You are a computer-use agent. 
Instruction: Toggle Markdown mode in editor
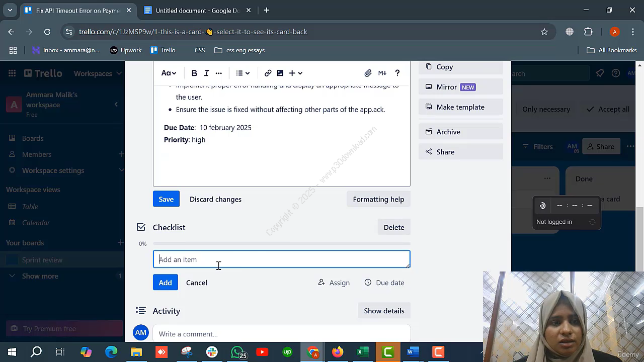pos(382,73)
